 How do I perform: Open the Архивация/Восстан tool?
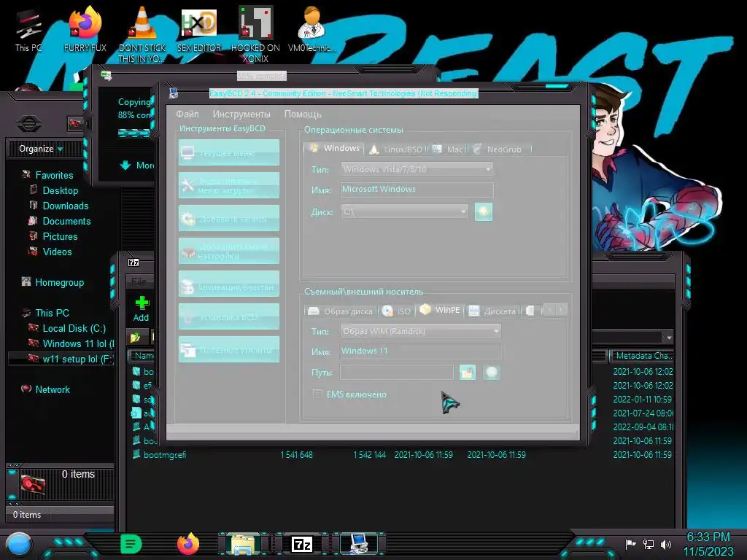228,284
